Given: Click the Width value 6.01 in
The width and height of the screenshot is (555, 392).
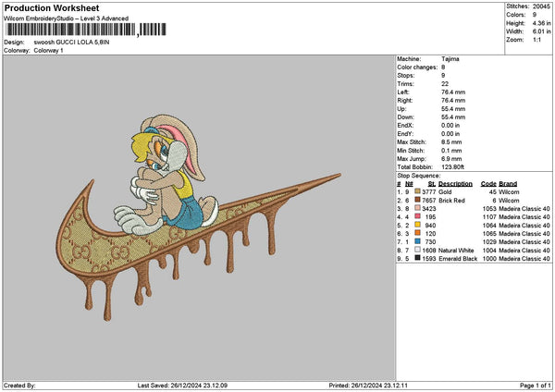Looking at the screenshot, I should click(x=541, y=31).
